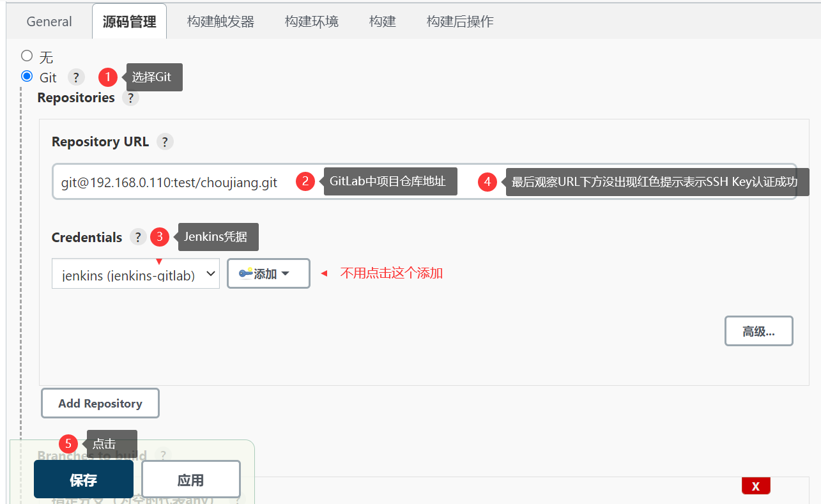Image resolution: width=821 pixels, height=504 pixels.
Task: Open the 构建 tab
Action: coord(383,21)
